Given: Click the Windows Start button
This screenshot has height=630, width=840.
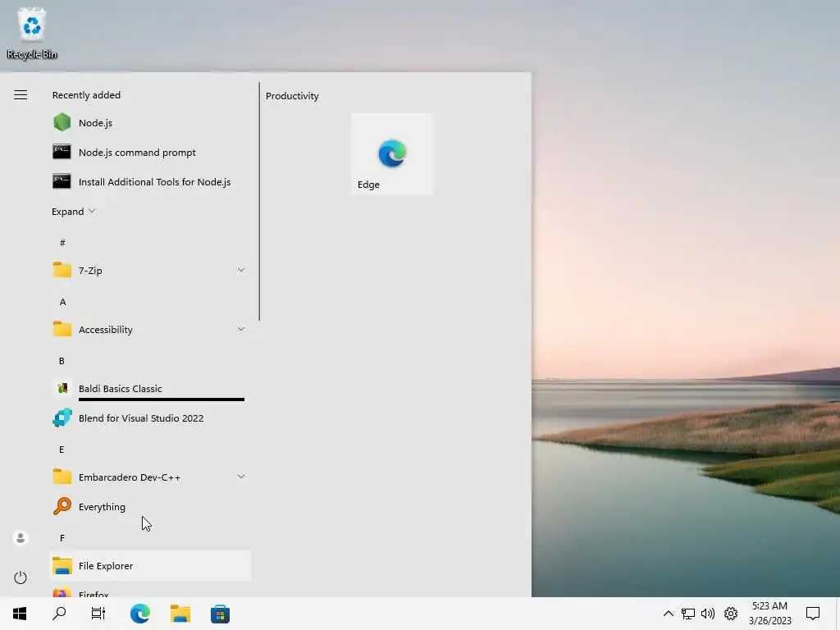Looking at the screenshot, I should coord(20,614).
